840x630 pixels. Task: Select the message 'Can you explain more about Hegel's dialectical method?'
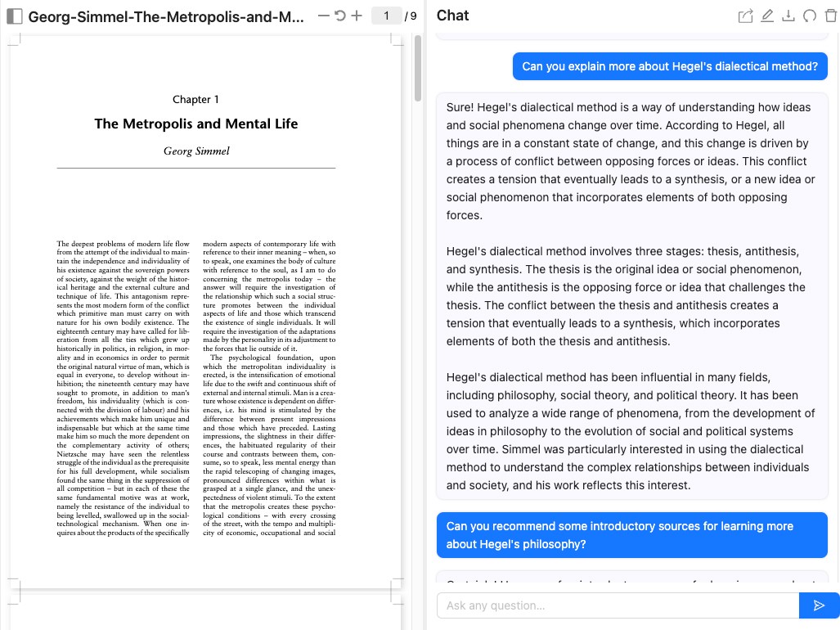pyautogui.click(x=670, y=66)
